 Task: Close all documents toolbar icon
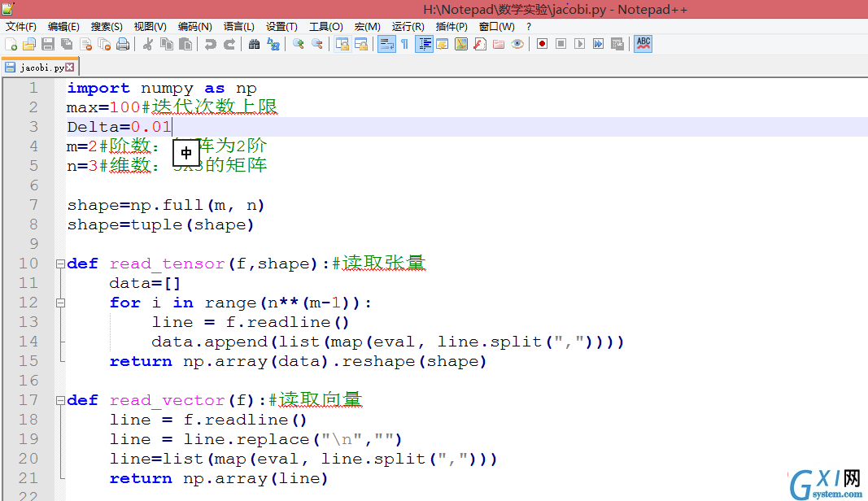[104, 44]
